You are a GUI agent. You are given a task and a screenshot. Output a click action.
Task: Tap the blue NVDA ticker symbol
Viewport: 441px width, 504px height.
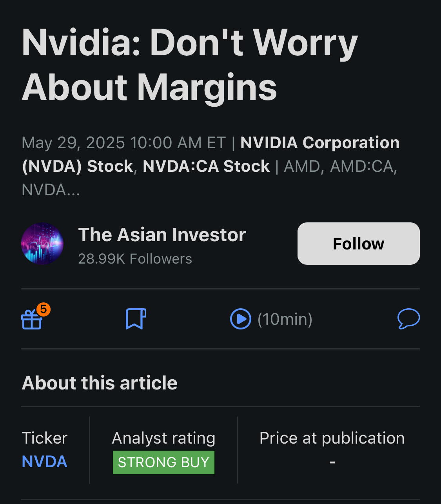tap(45, 462)
